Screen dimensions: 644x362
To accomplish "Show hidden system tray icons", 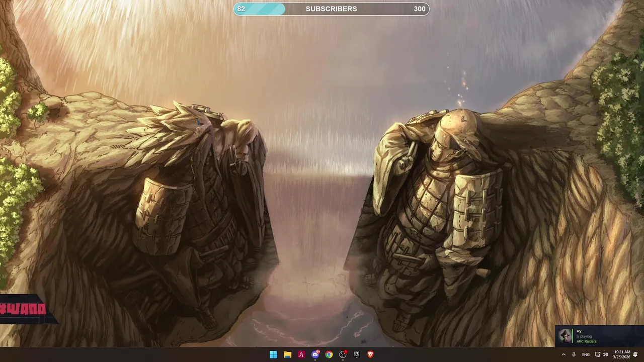I will pos(563,354).
